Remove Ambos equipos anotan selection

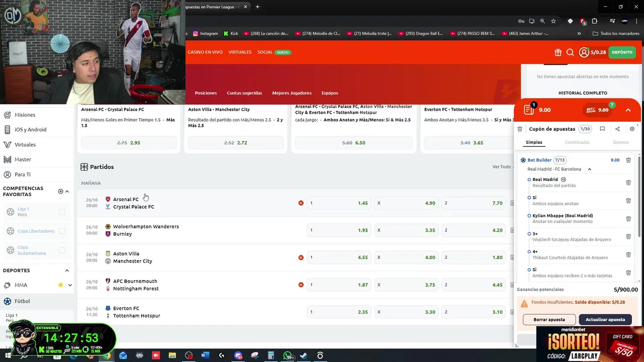tap(628, 201)
